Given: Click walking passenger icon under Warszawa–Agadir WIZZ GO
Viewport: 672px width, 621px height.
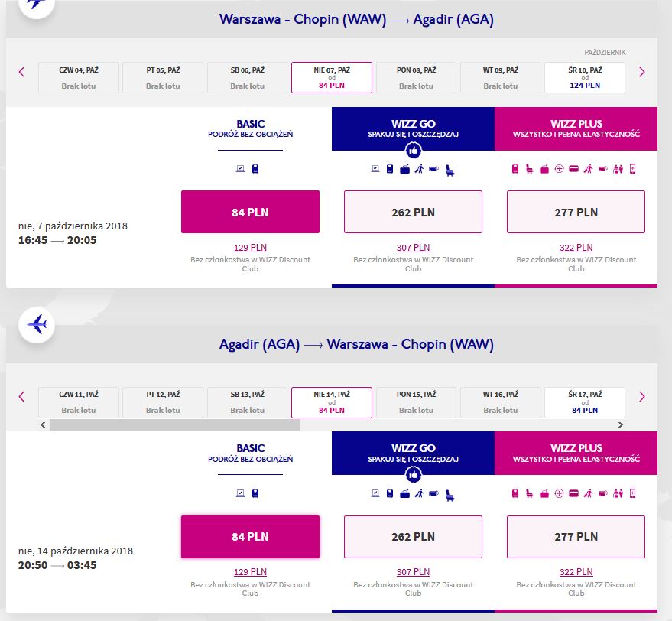Looking at the screenshot, I should pos(419,169).
